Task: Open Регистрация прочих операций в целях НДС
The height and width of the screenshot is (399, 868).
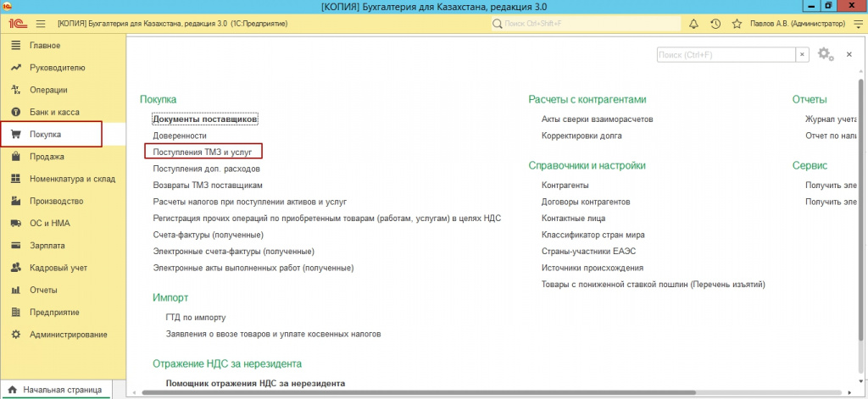Action: click(326, 219)
